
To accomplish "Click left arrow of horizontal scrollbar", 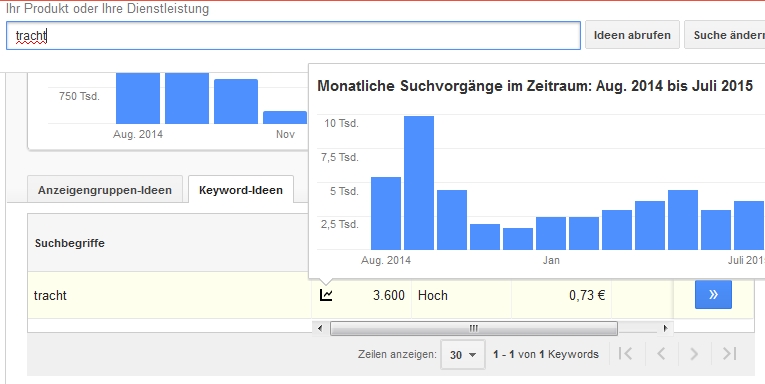I will click(x=320, y=328).
